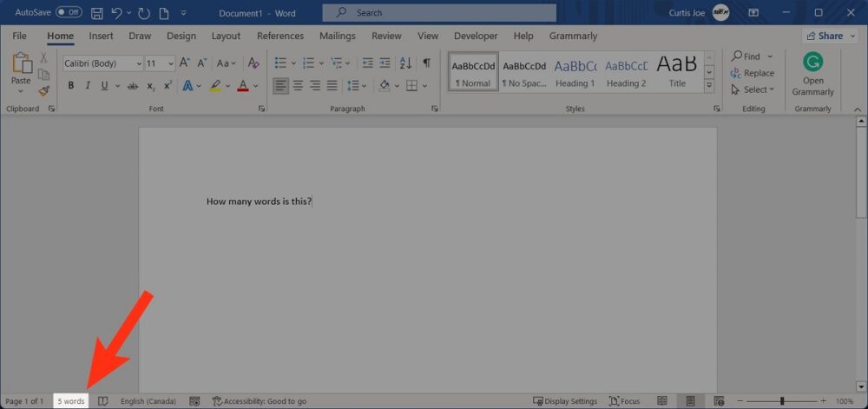Viewport: 868px width, 409px height.
Task: Apply strikethrough to text
Action: click(133, 86)
